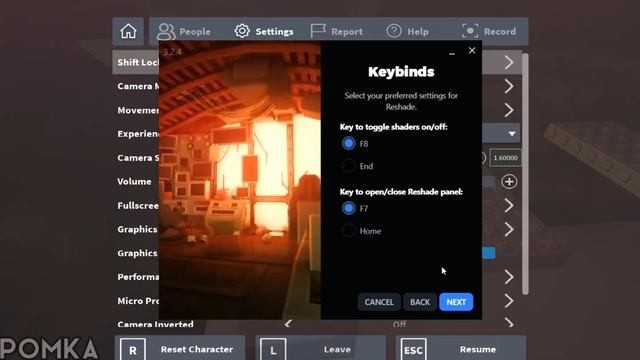
Task: Click the CANCEL button in Keybinds
Action: 379,302
